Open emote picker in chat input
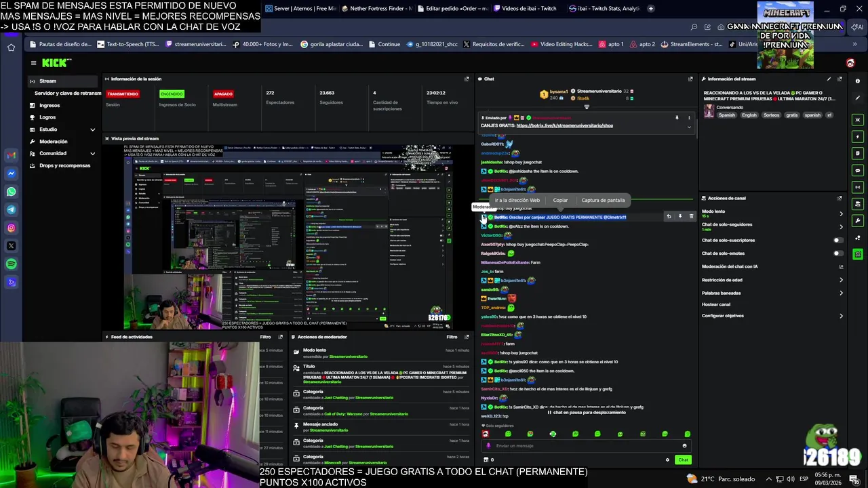The width and height of the screenshot is (868, 488). [x=684, y=445]
